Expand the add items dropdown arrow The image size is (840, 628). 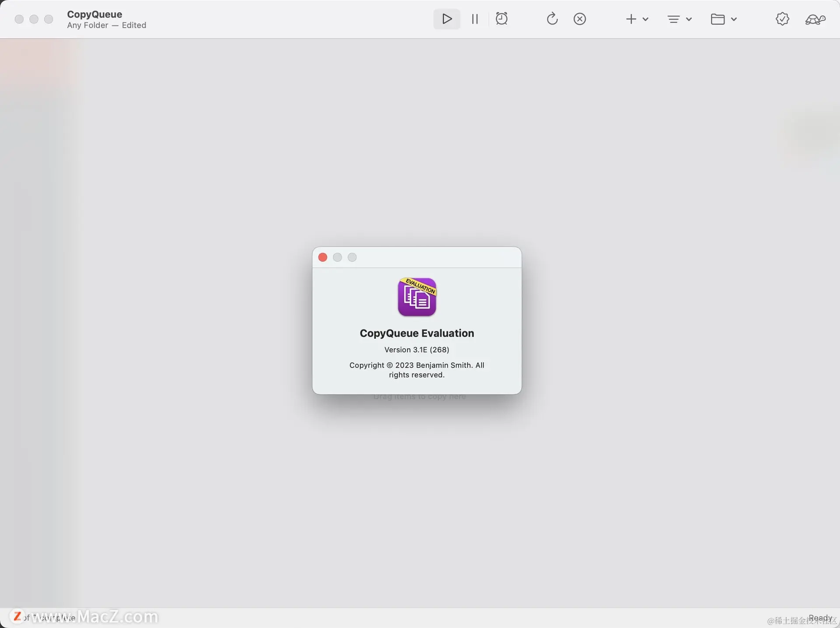pyautogui.click(x=645, y=19)
